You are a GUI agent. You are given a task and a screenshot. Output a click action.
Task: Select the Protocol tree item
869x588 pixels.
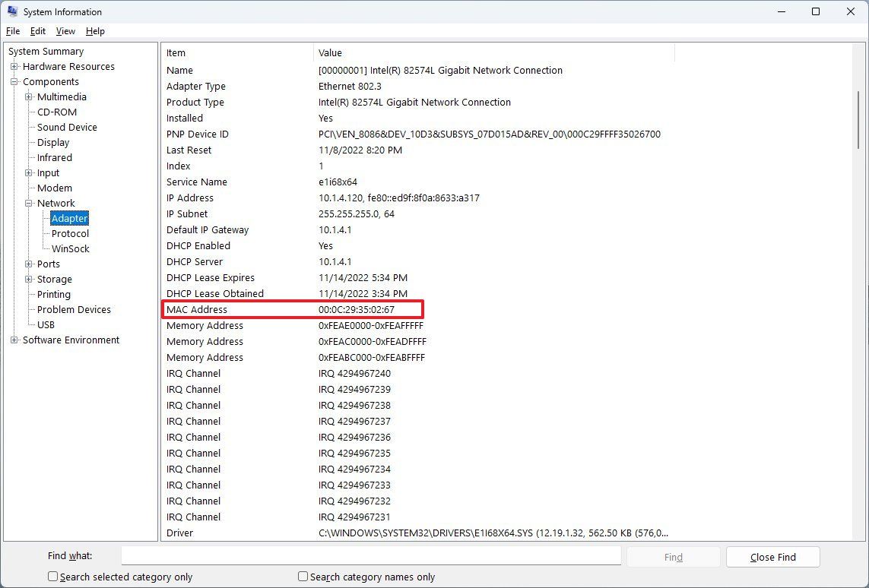[71, 234]
